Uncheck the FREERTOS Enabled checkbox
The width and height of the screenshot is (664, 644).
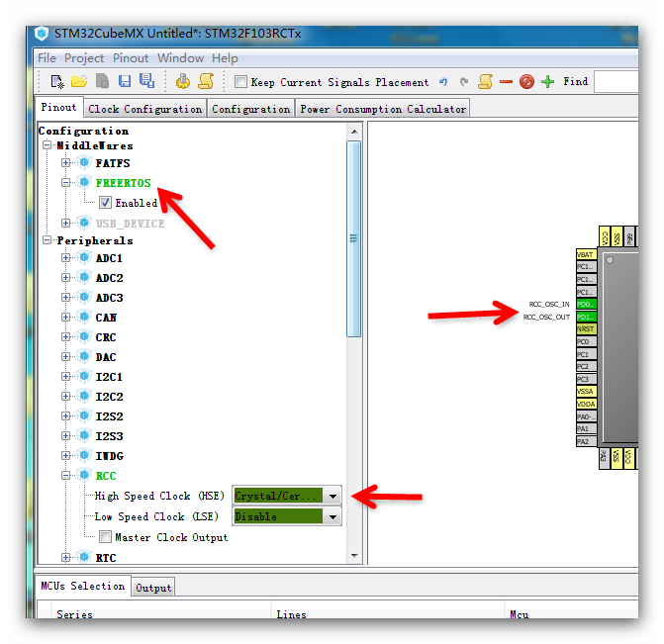105,203
